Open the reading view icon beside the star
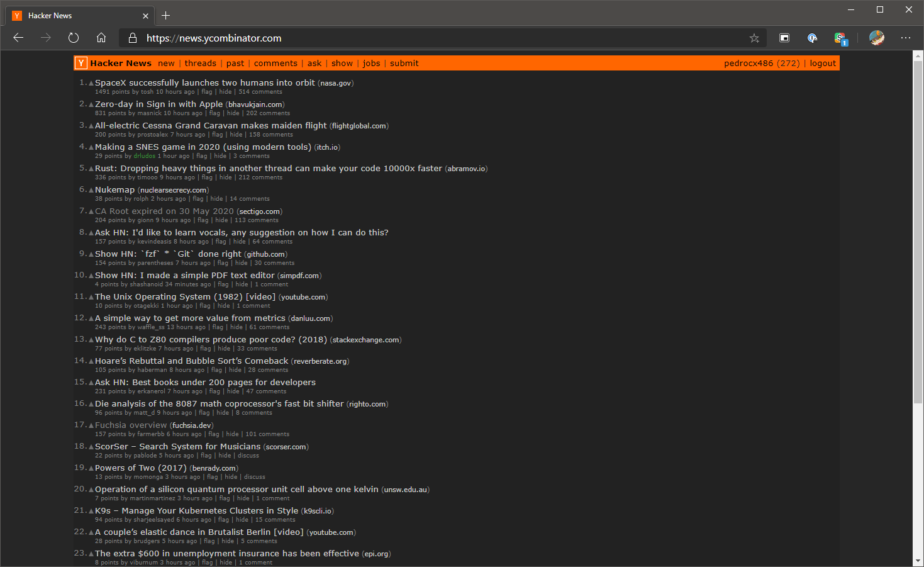The height and width of the screenshot is (567, 924). point(784,38)
